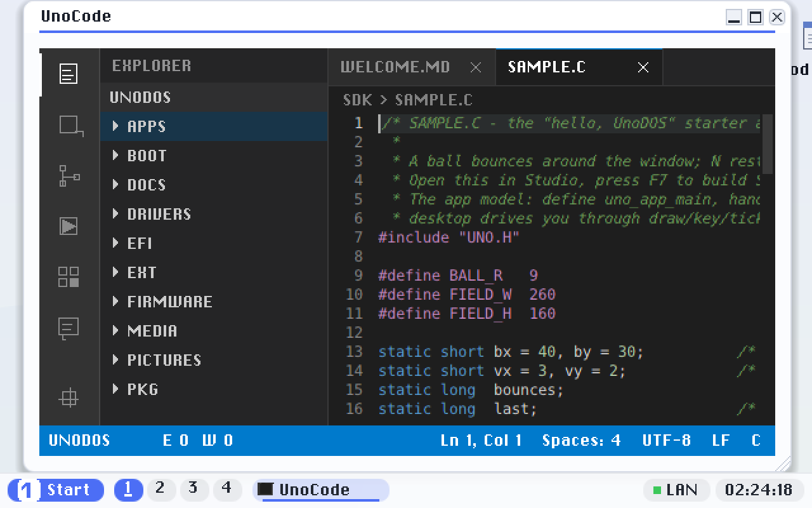Click the crosshair icon at activity bar bottom
The width and height of the screenshot is (812, 508).
pyautogui.click(x=69, y=398)
